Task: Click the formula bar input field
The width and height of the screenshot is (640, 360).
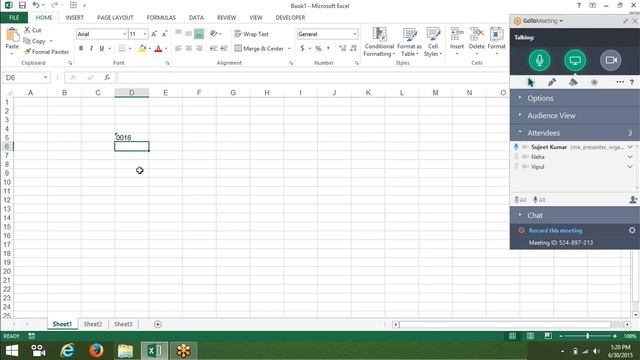Action: tap(312, 77)
